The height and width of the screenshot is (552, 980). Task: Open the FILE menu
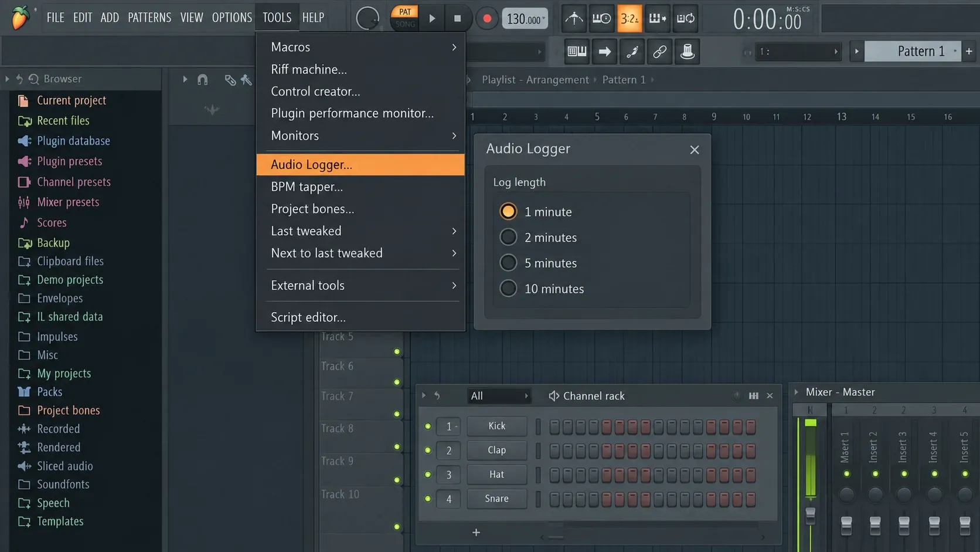click(x=55, y=18)
